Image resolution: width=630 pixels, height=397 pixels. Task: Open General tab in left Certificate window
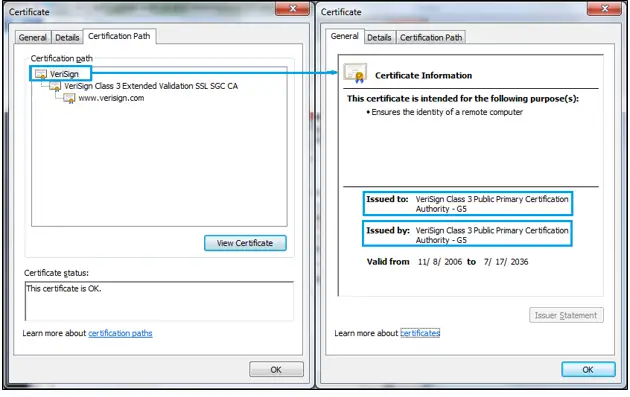pyautogui.click(x=33, y=37)
